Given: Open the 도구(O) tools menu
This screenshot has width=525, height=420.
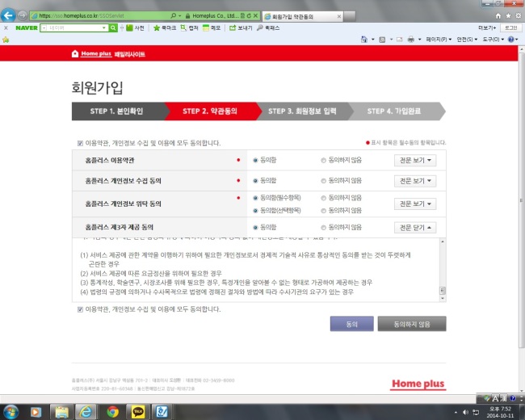Looking at the screenshot, I should (x=493, y=40).
